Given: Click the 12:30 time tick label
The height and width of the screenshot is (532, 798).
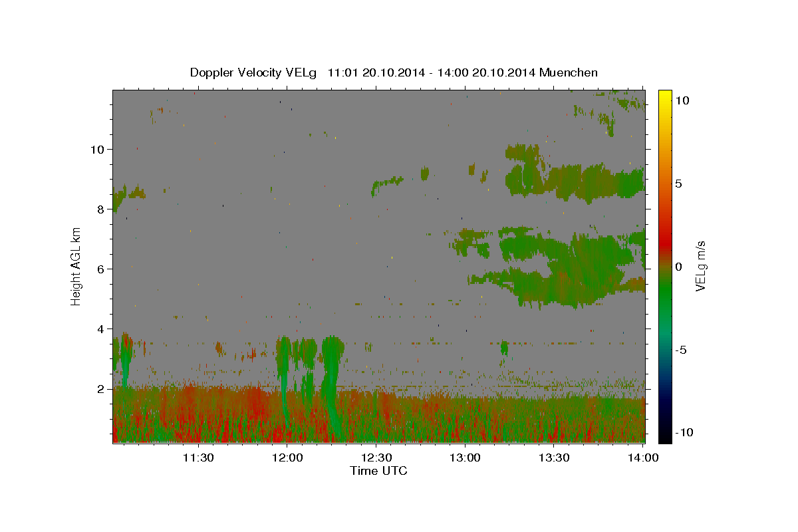Looking at the screenshot, I should 376,458.
